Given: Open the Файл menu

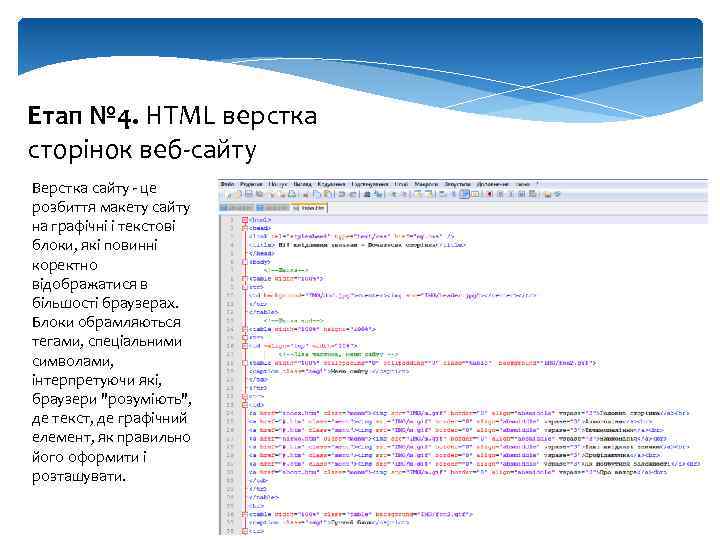Looking at the screenshot, I should [227, 184].
